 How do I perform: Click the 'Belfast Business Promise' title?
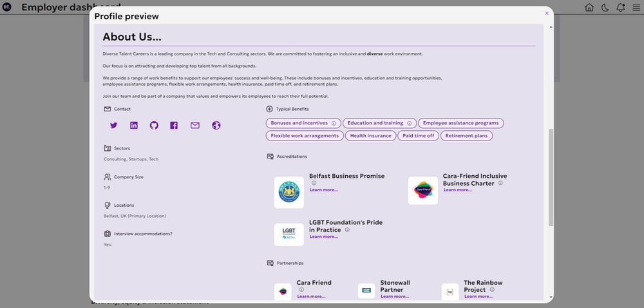pos(347,176)
